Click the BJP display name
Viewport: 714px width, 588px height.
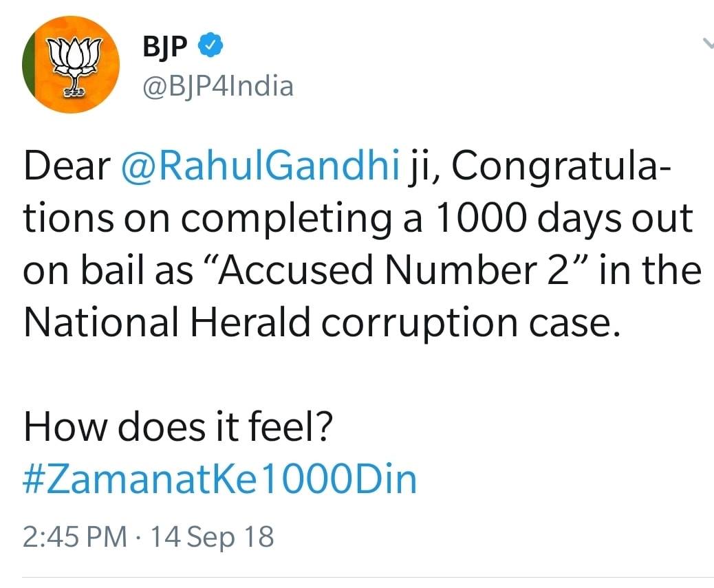click(x=165, y=45)
